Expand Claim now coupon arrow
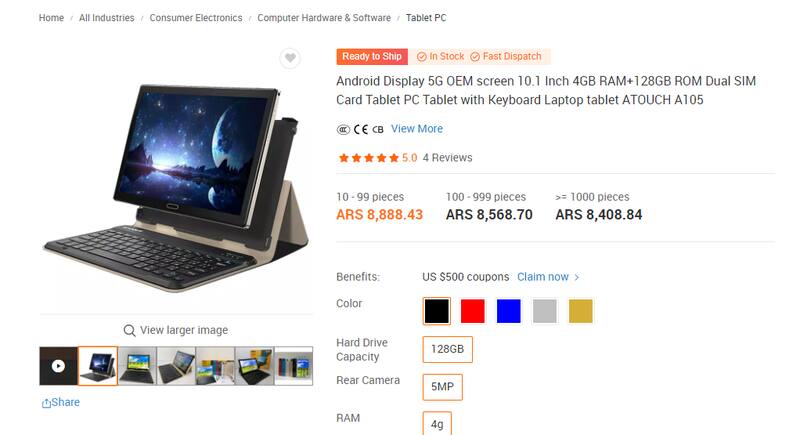The height and width of the screenshot is (435, 800). click(577, 277)
